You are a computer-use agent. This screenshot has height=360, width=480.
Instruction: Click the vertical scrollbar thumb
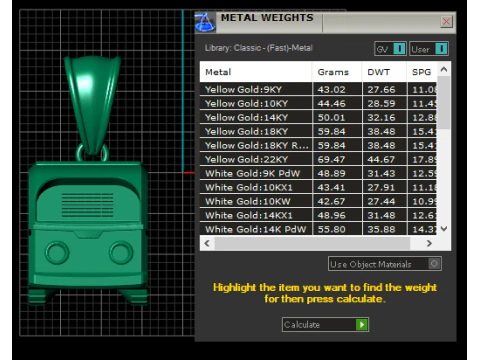(444, 103)
